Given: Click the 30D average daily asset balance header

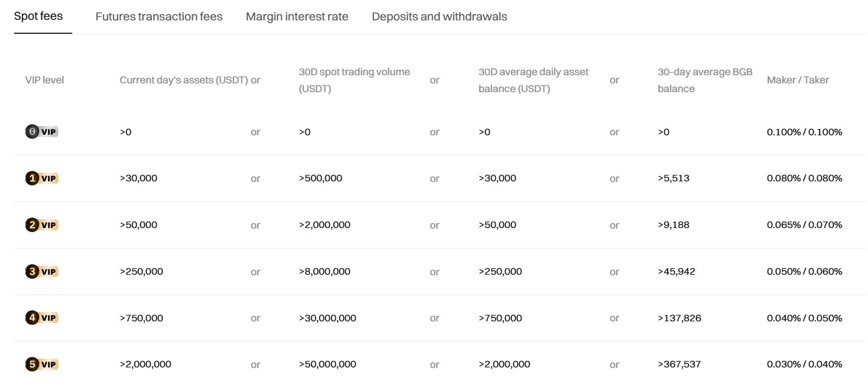Looking at the screenshot, I should (x=534, y=80).
